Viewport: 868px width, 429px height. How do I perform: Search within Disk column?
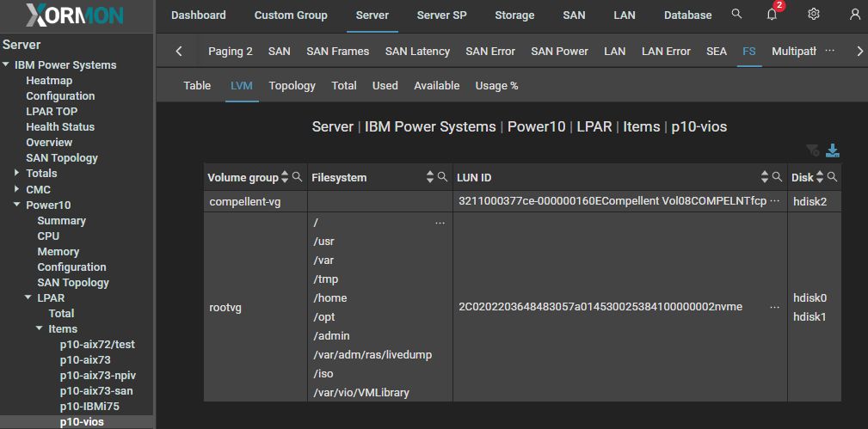pyautogui.click(x=832, y=176)
